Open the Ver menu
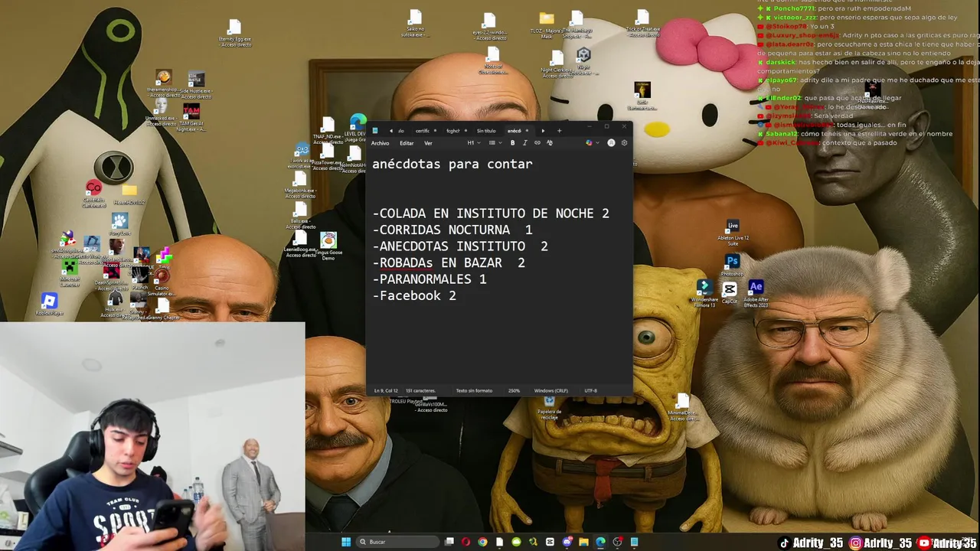This screenshot has width=980, height=551. coord(428,143)
